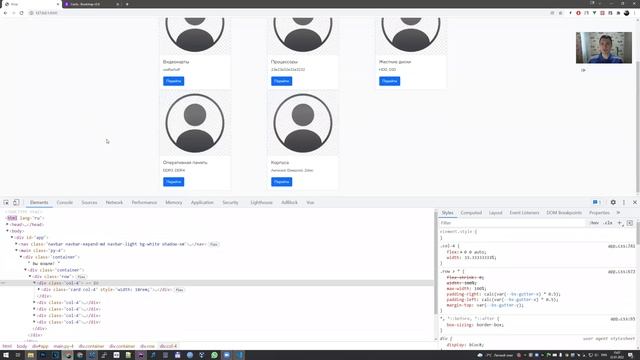640x360 pixels.
Task: Open the Properties tab
Action: 599,213
